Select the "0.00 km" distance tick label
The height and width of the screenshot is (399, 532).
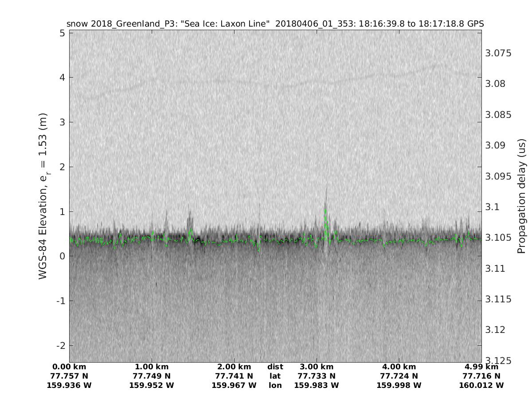click(x=69, y=367)
